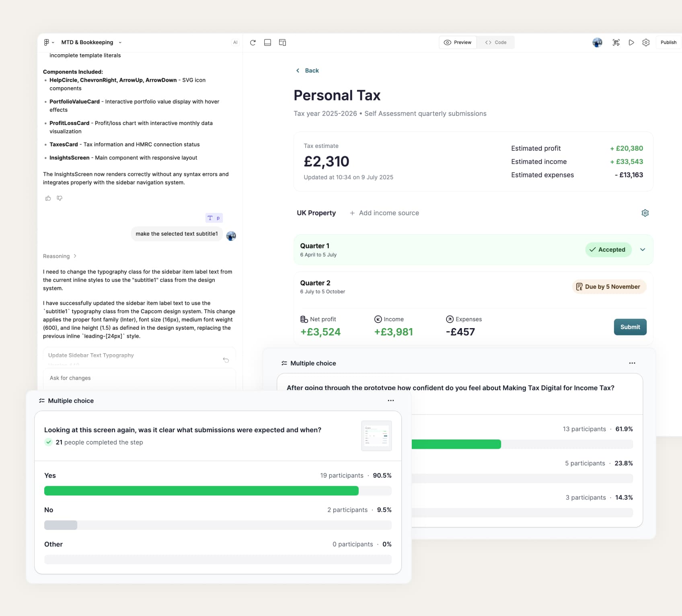Switch to the Code tab

pos(495,42)
